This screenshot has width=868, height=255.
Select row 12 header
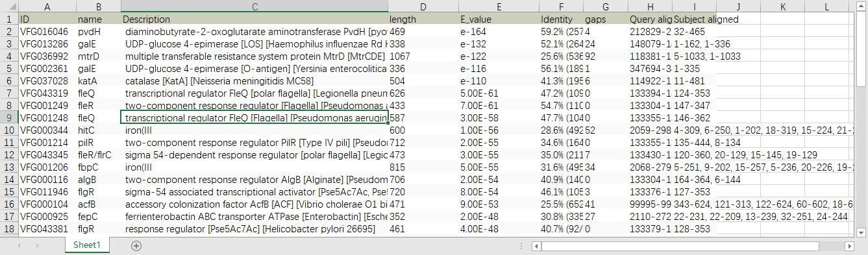point(9,154)
